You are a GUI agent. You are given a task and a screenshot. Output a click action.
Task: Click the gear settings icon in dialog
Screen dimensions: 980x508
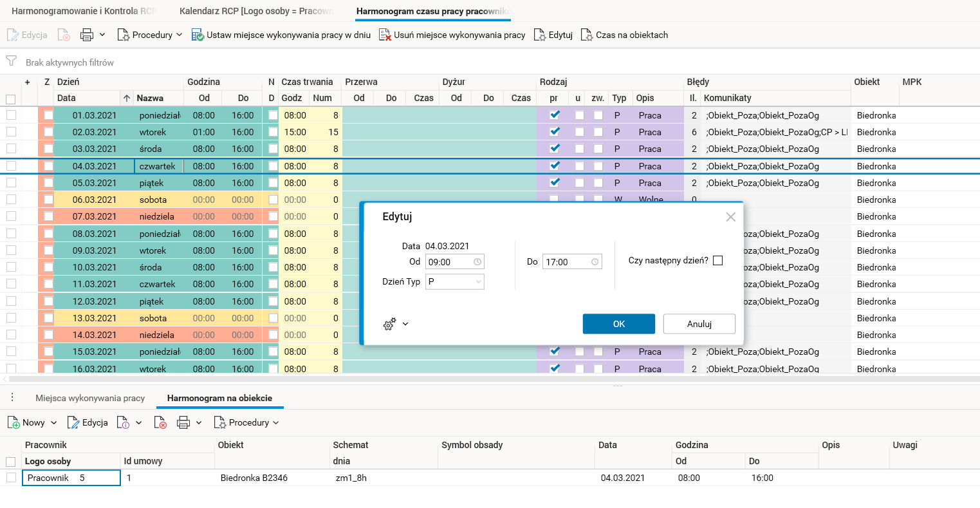coord(389,324)
